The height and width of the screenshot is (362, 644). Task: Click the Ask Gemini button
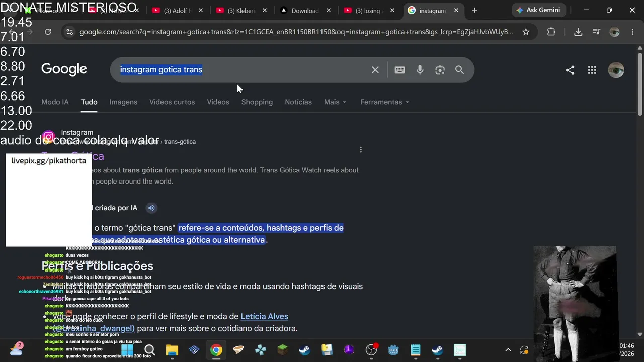539,10
